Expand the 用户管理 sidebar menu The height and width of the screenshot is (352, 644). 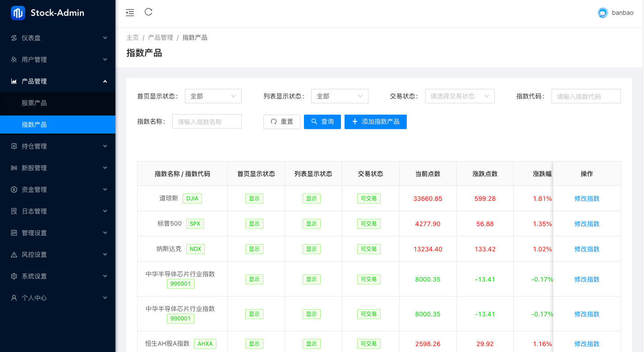(x=58, y=60)
